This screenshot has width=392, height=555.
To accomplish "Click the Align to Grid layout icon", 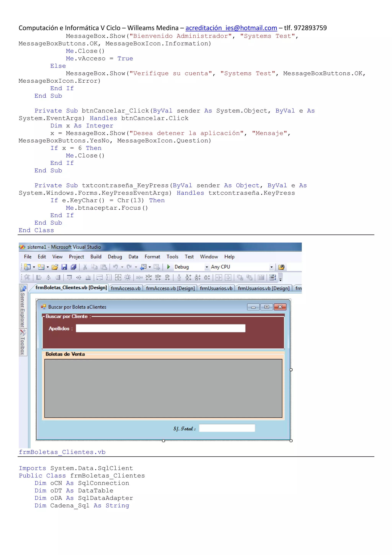I will click(27, 277).
